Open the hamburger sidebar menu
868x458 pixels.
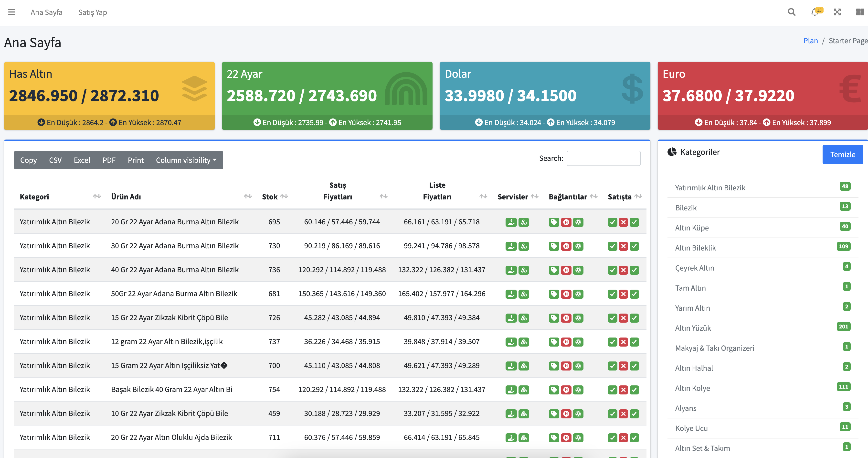(12, 12)
